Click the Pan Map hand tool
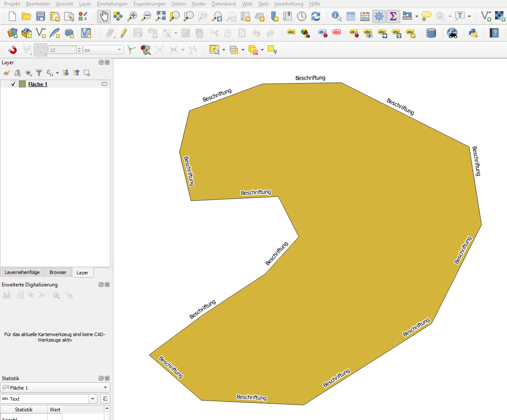 pos(104,17)
